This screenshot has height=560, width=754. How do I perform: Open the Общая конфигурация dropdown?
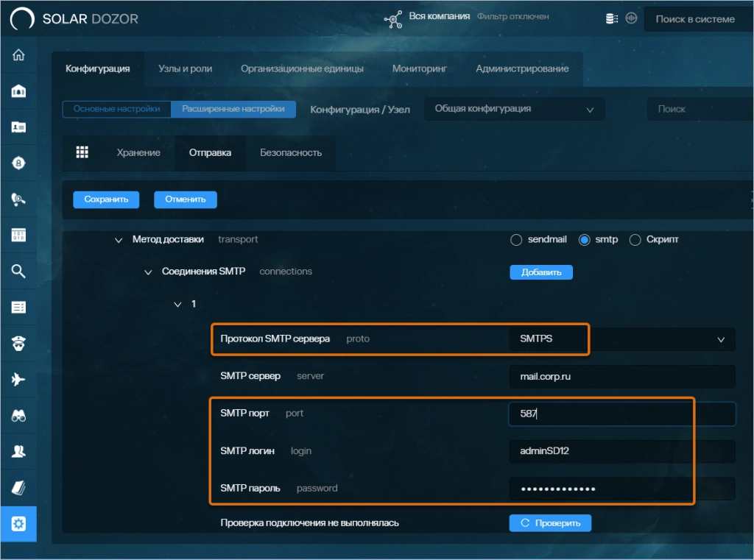pyautogui.click(x=514, y=109)
